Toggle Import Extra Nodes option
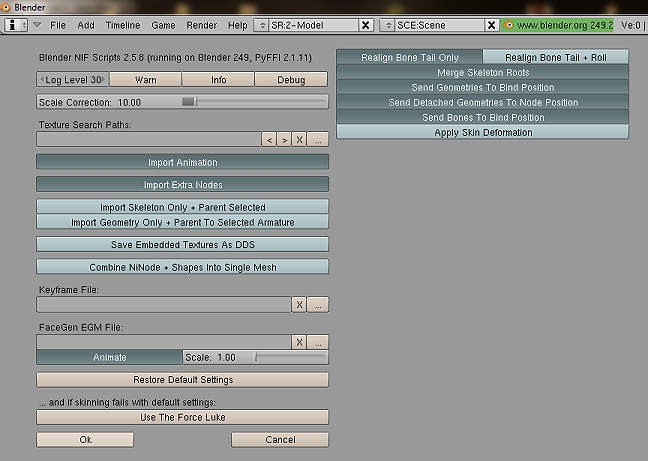 tap(183, 184)
